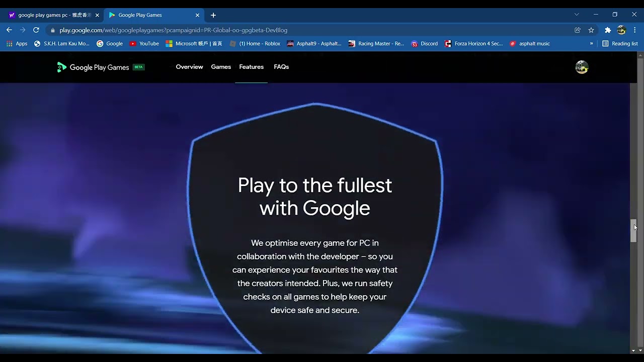Bookmark this page with the star icon

coord(591,30)
